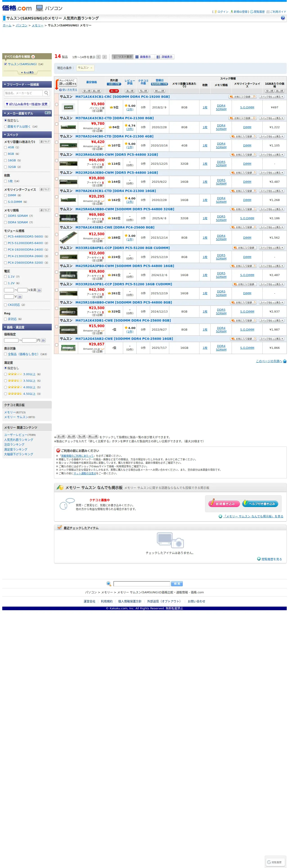Sort クチコミ件数 by 多い順
Viewport: 289px width, 868px height.
pos(143,91)
